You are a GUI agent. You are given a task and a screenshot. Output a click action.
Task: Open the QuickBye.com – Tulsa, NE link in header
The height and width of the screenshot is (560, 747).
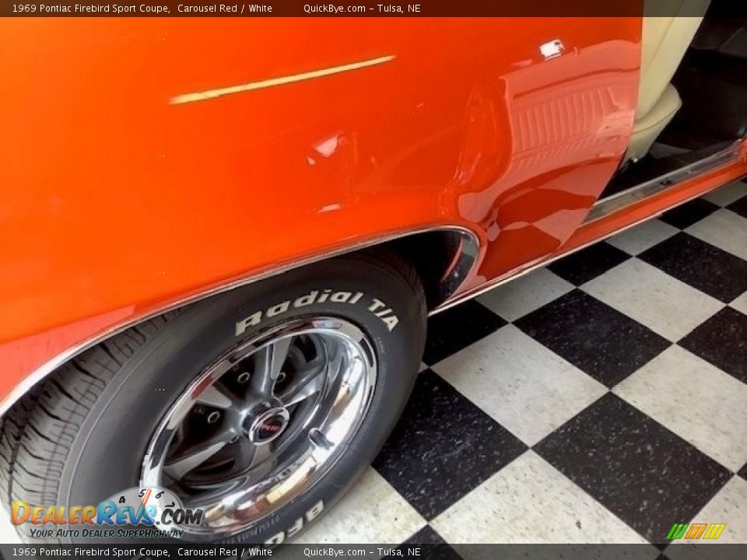tap(360, 9)
